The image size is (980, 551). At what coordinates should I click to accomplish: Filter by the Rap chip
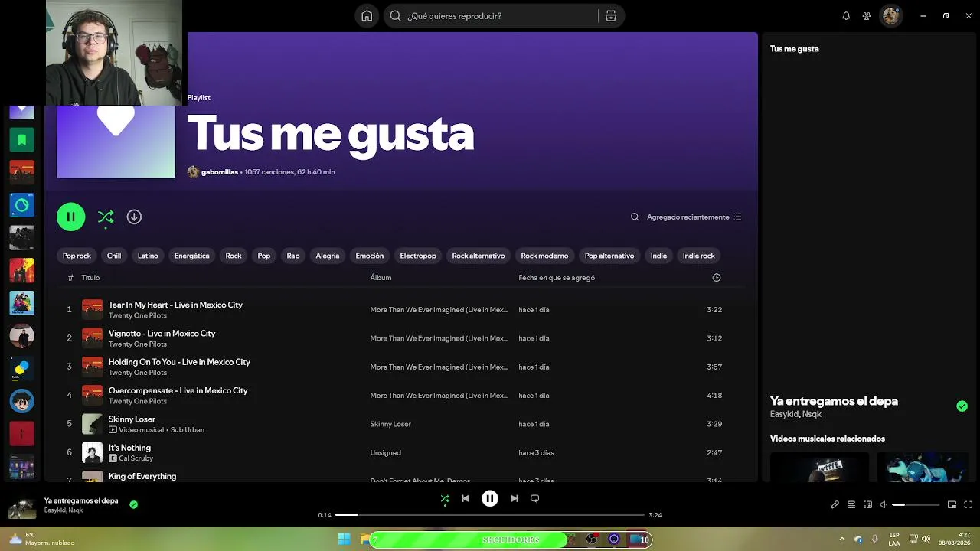293,256
